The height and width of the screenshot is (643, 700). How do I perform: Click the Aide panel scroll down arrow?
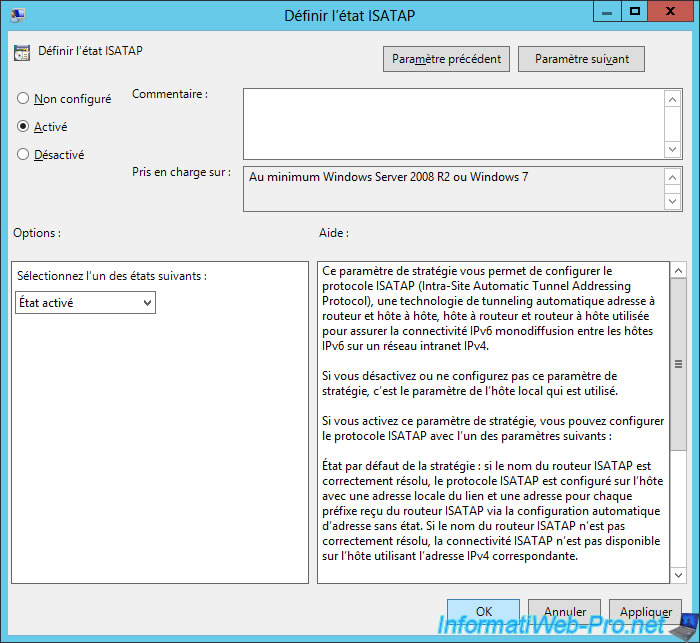point(679,575)
